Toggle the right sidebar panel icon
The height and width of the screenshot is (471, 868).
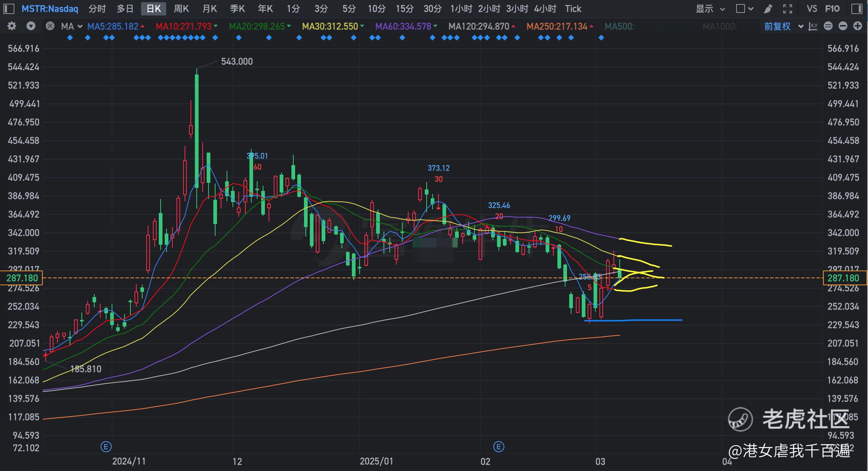[857, 8]
